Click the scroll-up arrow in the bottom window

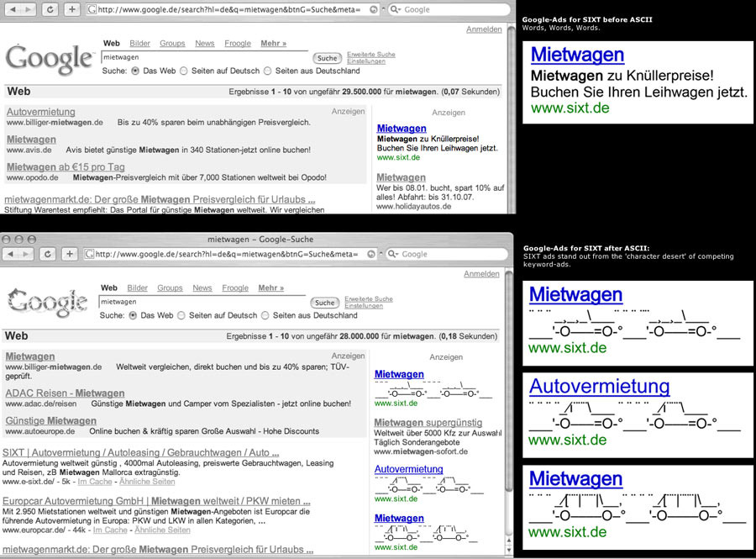tap(509, 540)
